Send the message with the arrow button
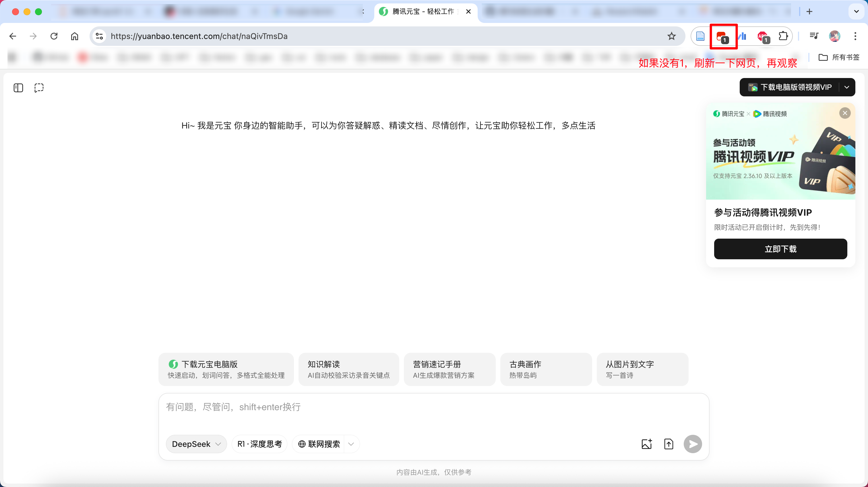 point(693,444)
